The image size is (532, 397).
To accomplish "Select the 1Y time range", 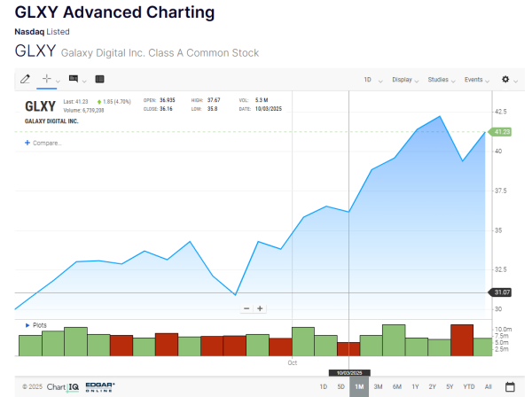I will [415, 386].
